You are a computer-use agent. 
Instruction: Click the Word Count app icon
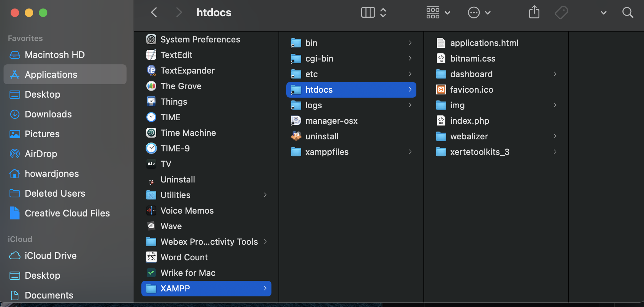coord(151,257)
